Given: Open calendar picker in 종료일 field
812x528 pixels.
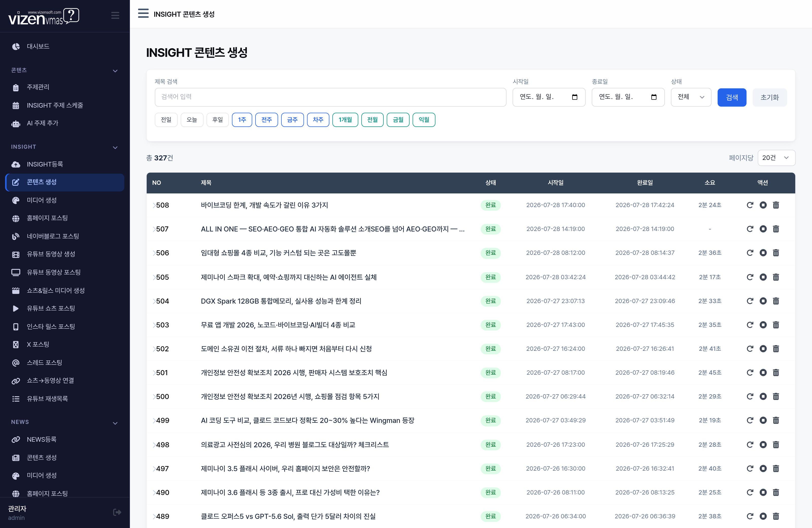Looking at the screenshot, I should (x=654, y=97).
